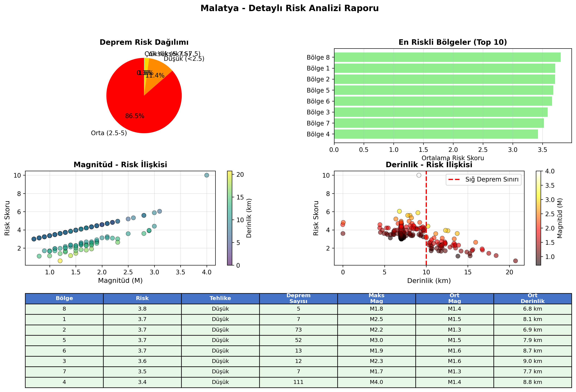
Task: Click the 'Ort Mag' table column header
Action: (455, 298)
